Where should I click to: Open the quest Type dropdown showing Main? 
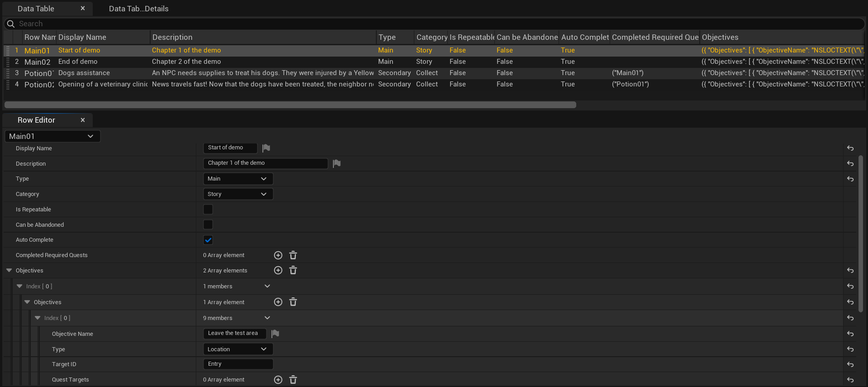[238, 179]
